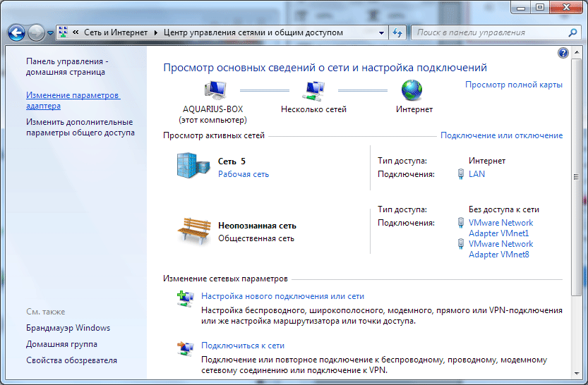Open 'Свойства обозревателя' link
This screenshot has height=385, width=588.
click(x=71, y=360)
